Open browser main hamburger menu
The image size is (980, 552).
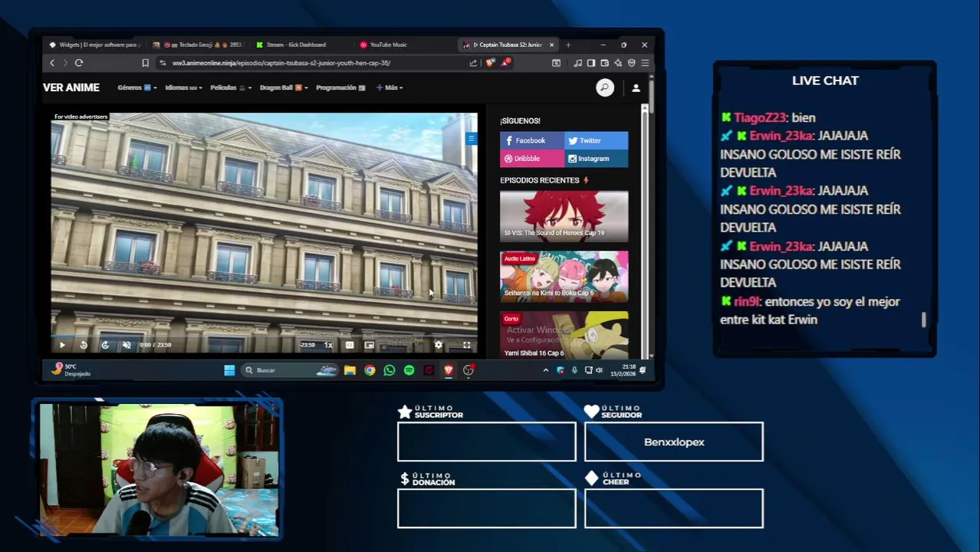645,63
